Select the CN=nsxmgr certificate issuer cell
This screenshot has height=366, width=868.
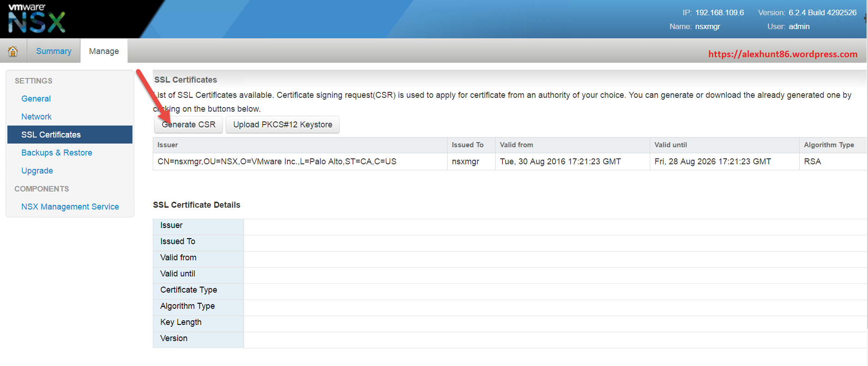pos(300,162)
